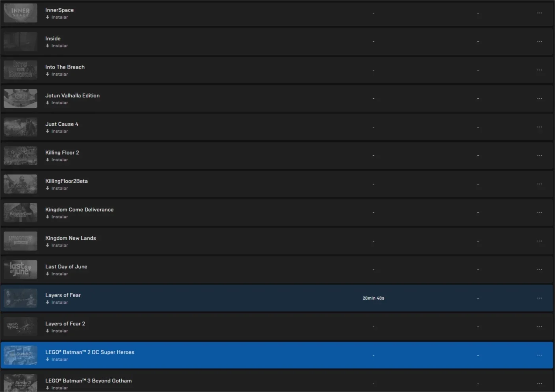Click Instalar under Inside
Screen dimensions: 555x392
(x=57, y=46)
